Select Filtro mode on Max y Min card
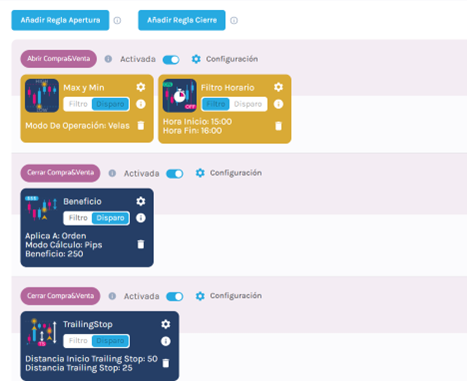 tap(78, 104)
